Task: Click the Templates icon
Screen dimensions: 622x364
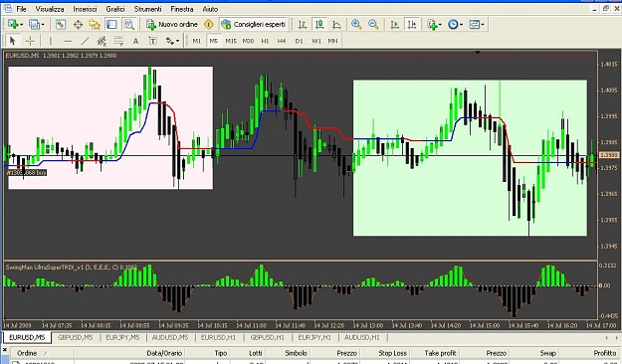Action: 475,25
